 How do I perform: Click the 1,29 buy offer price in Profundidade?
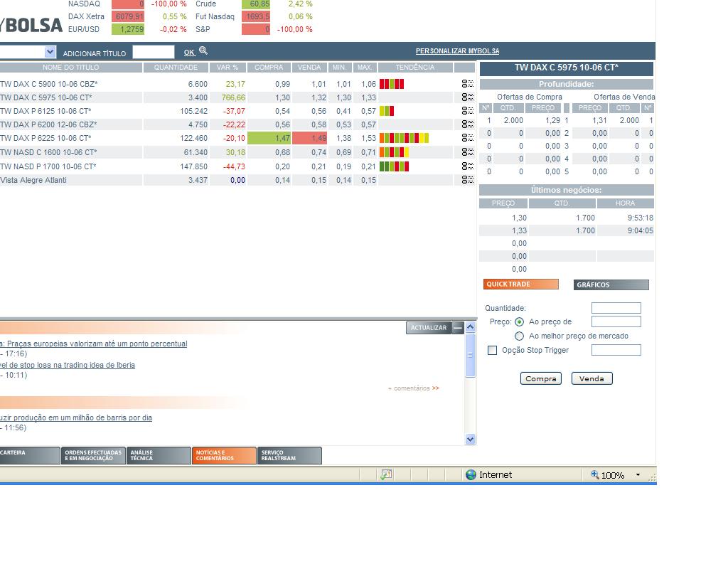552,120
